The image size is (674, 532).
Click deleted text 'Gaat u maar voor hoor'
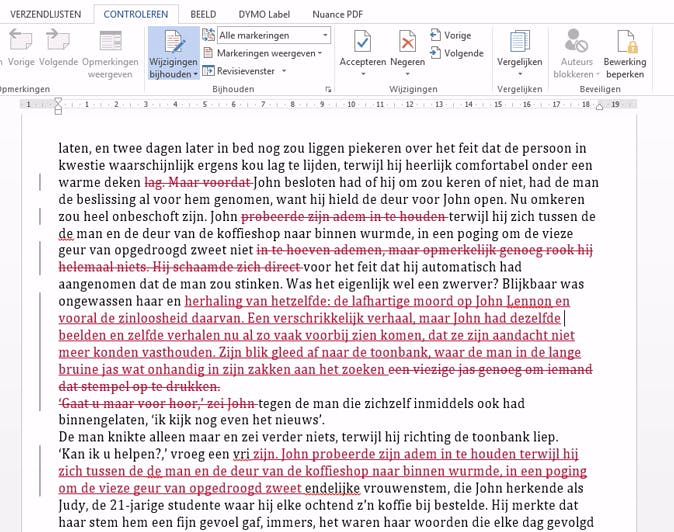130,403
